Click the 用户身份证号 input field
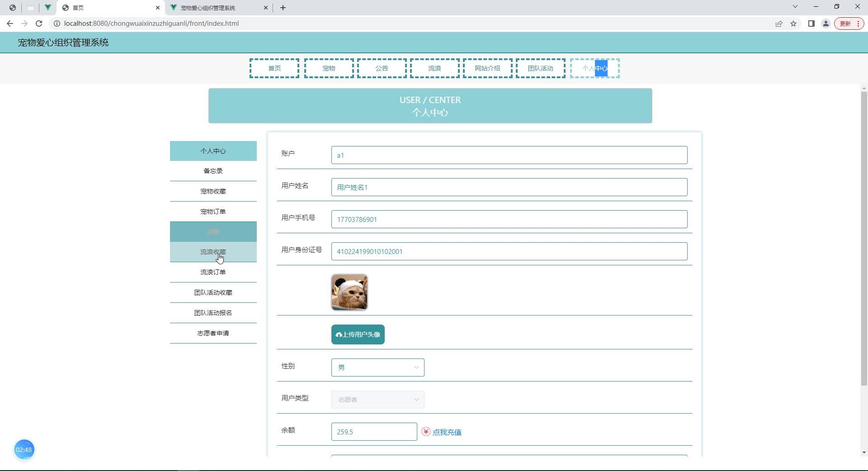 pos(509,251)
